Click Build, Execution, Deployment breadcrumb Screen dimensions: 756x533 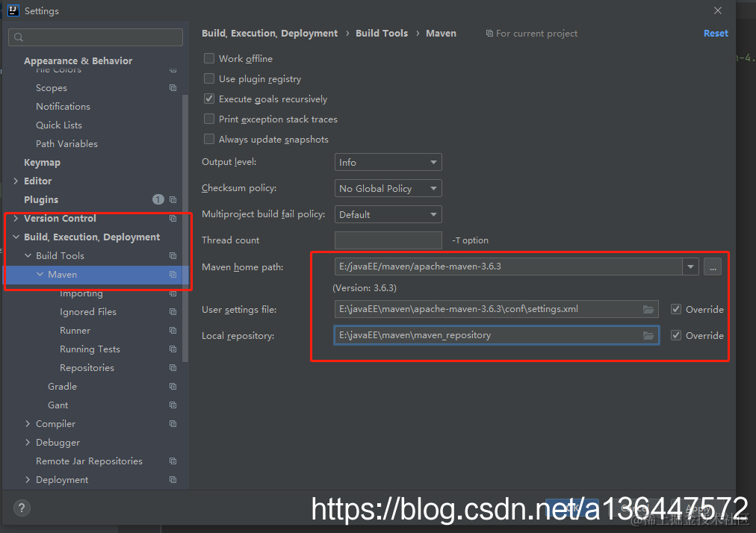tap(270, 34)
